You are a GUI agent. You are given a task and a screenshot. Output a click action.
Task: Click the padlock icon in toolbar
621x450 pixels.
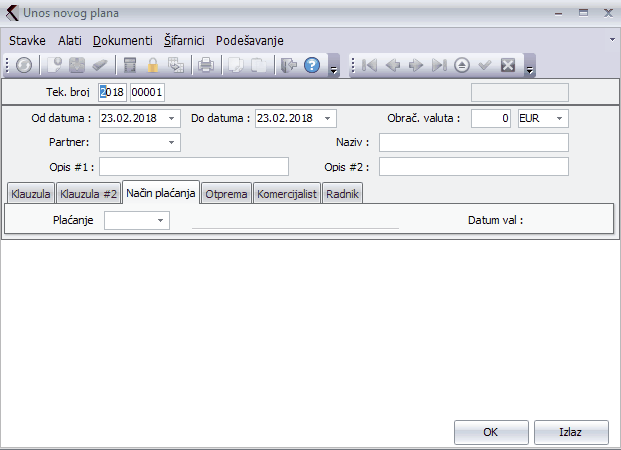pos(153,65)
